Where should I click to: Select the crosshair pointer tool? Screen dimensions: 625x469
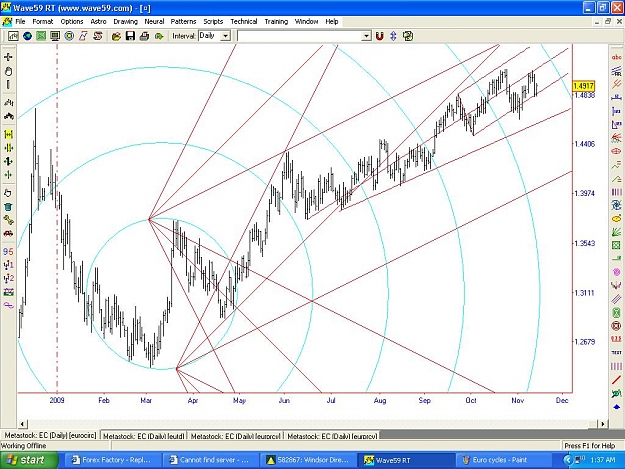pos(8,57)
